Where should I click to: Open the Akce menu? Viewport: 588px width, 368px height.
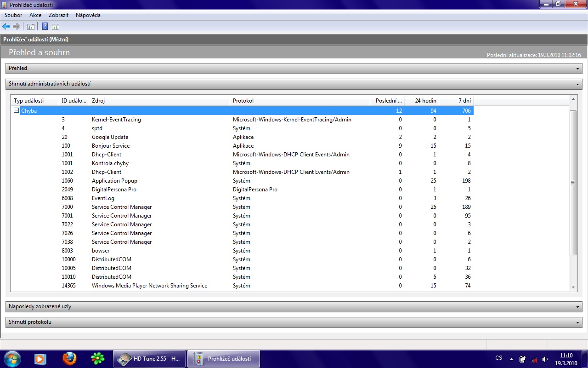tap(35, 15)
